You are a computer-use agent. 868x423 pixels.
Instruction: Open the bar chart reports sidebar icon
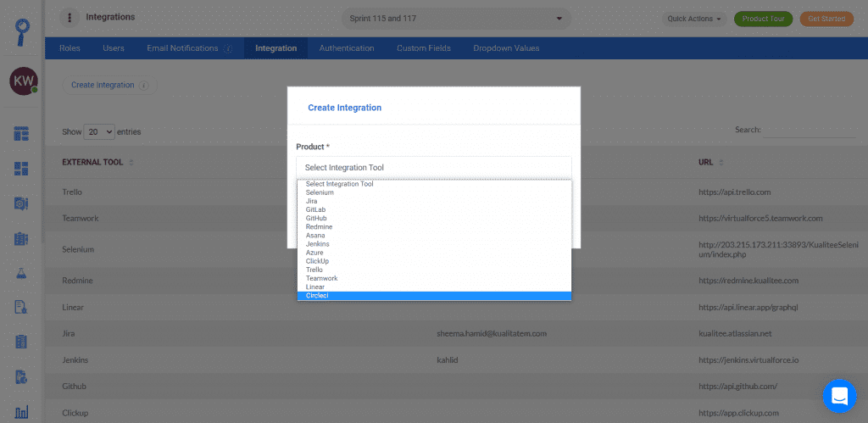tap(21, 412)
